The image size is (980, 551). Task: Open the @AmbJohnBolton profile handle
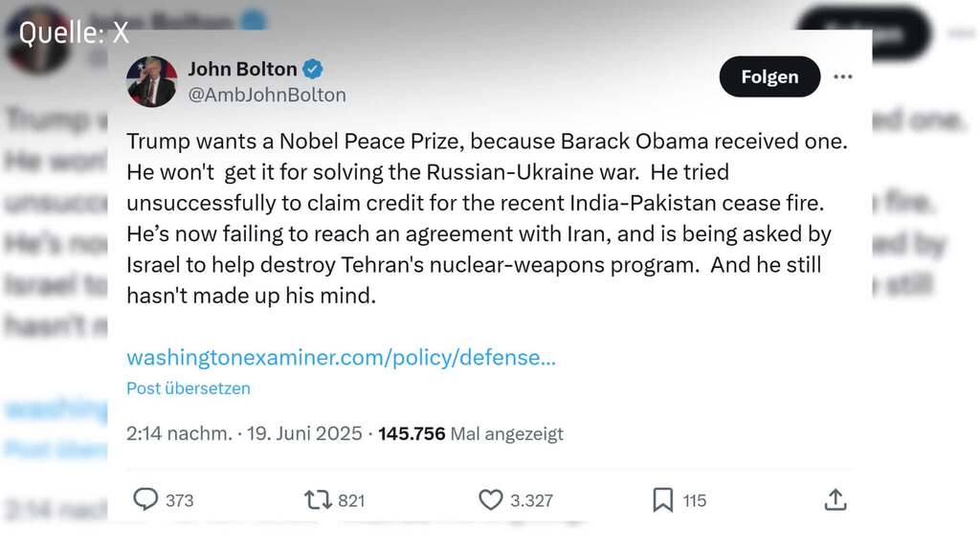point(269,94)
